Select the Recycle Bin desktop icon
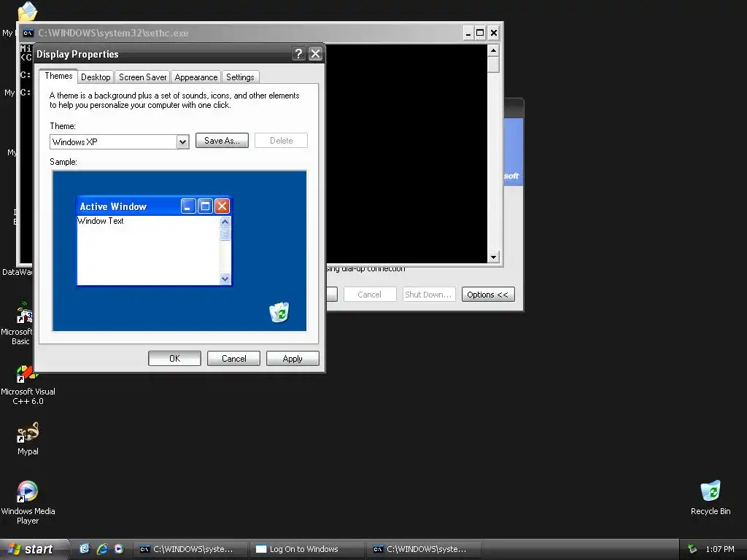The width and height of the screenshot is (747, 560). [711, 497]
